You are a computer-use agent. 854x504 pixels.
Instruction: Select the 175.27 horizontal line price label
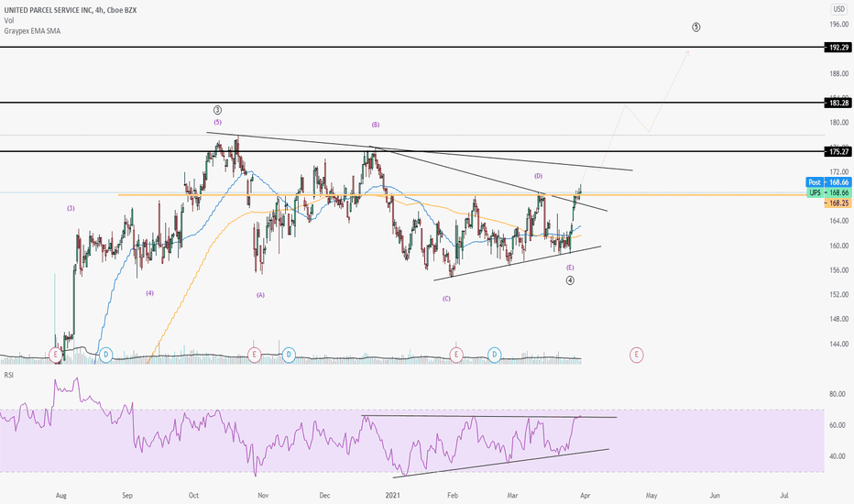click(838, 151)
